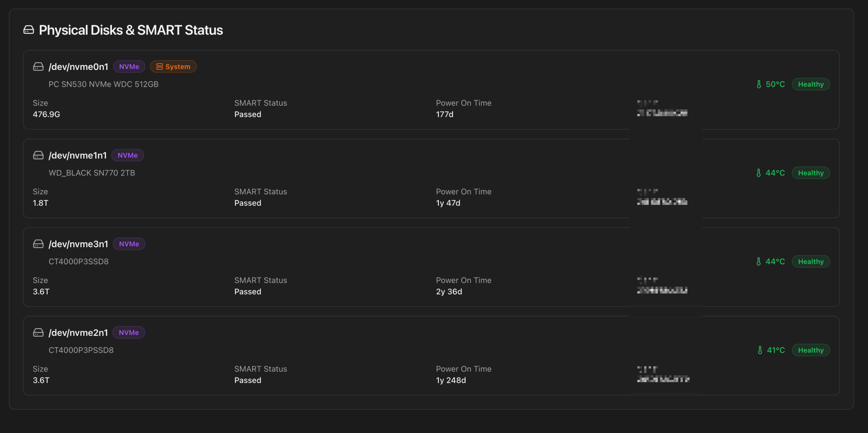Click the Physical Disks & SMART Status title
This screenshot has height=433, width=868.
click(x=131, y=30)
